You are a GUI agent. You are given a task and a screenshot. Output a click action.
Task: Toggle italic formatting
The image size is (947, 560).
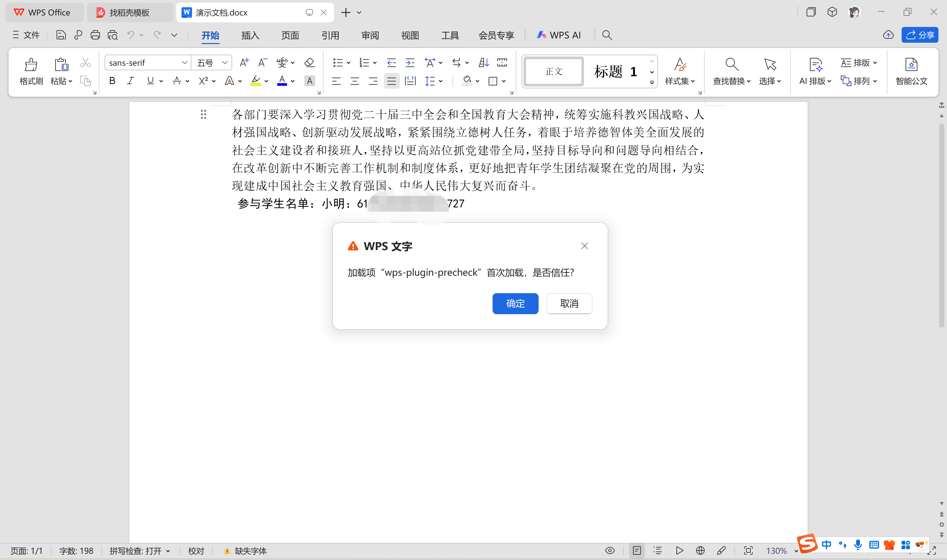pyautogui.click(x=131, y=81)
